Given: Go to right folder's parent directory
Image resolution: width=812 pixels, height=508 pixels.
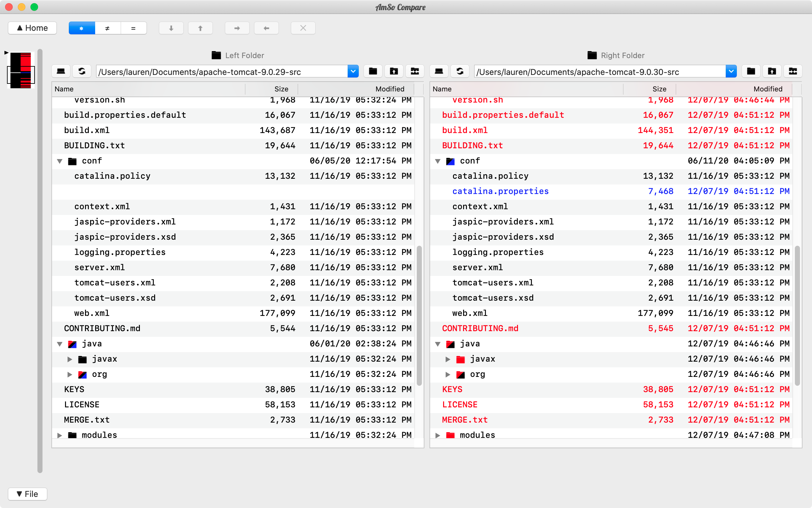Looking at the screenshot, I should [772, 71].
